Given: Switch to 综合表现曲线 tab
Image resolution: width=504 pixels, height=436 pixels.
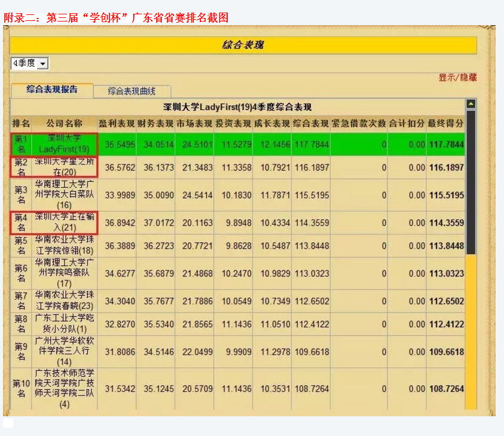Looking at the screenshot, I should (x=132, y=92).
